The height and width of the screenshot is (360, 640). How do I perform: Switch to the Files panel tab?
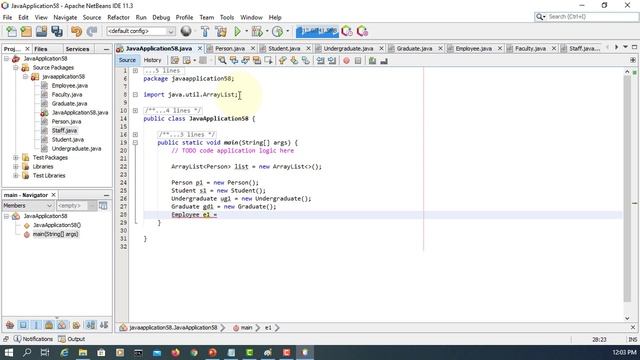(41, 49)
